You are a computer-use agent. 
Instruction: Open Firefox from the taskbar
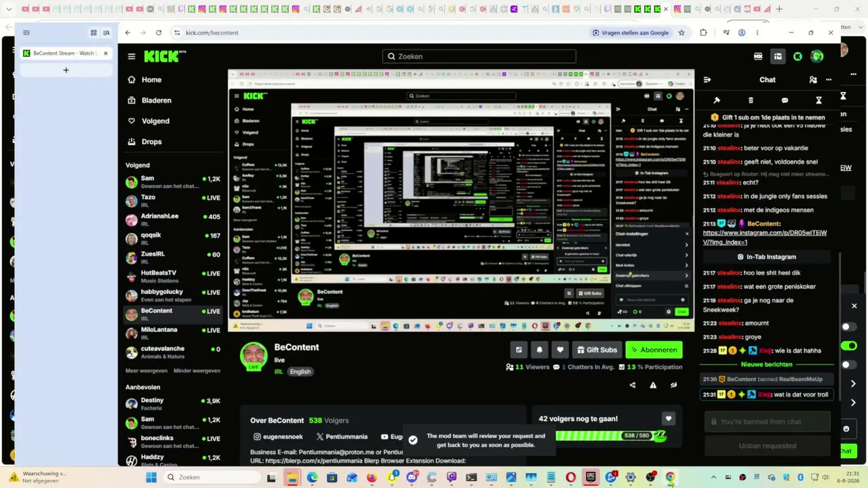[372, 477]
